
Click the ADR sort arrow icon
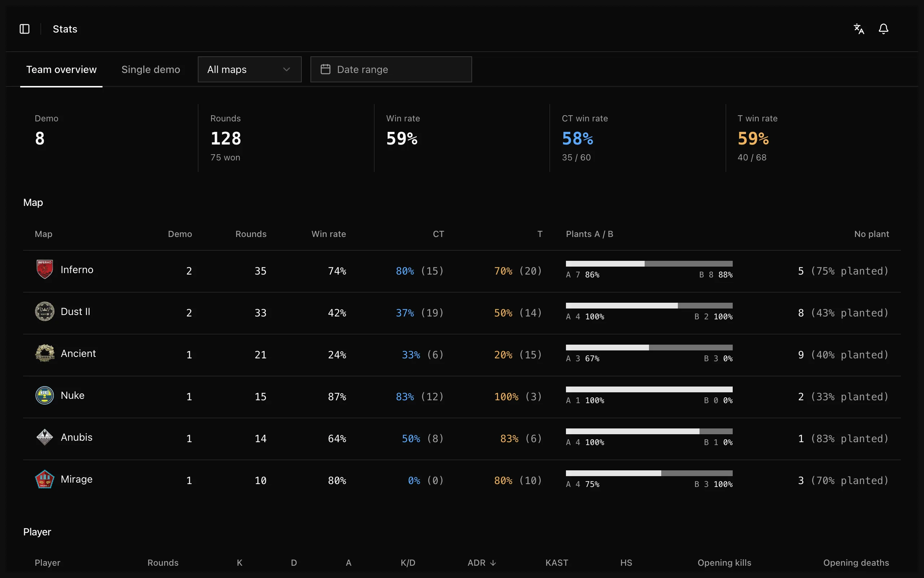(x=493, y=563)
